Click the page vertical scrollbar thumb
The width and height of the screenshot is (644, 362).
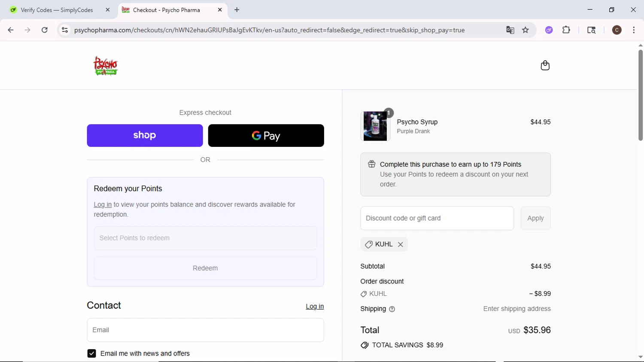coord(640,95)
